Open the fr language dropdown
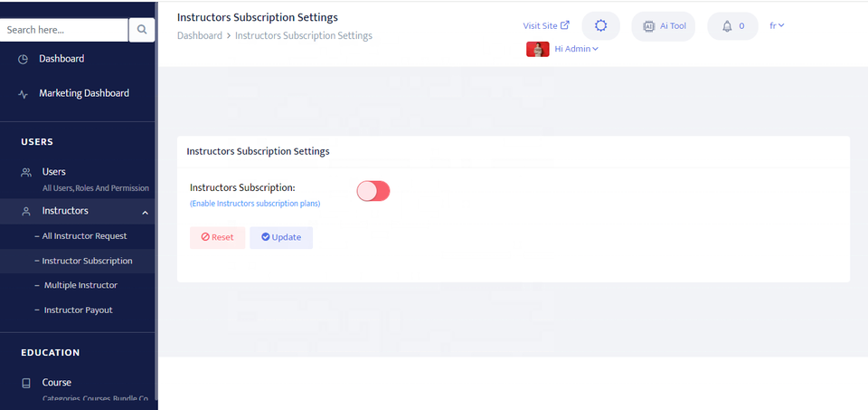Screen dimensions: 868x410 point(777,25)
